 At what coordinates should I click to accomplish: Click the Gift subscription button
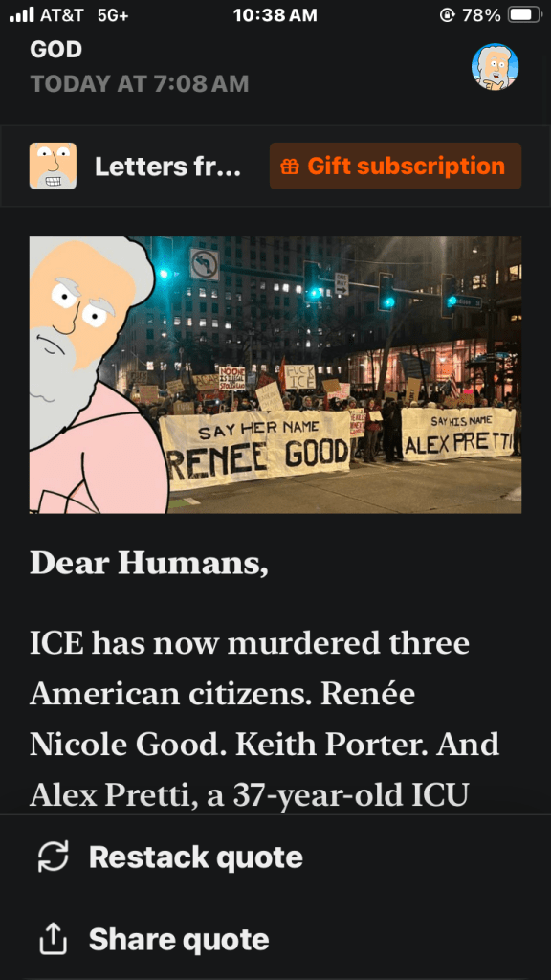[395, 166]
